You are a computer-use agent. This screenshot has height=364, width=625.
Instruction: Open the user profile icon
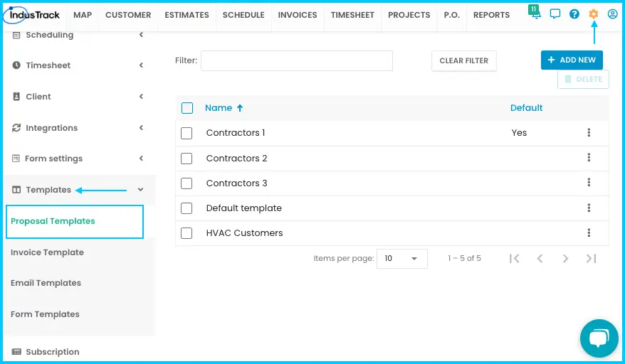(613, 14)
